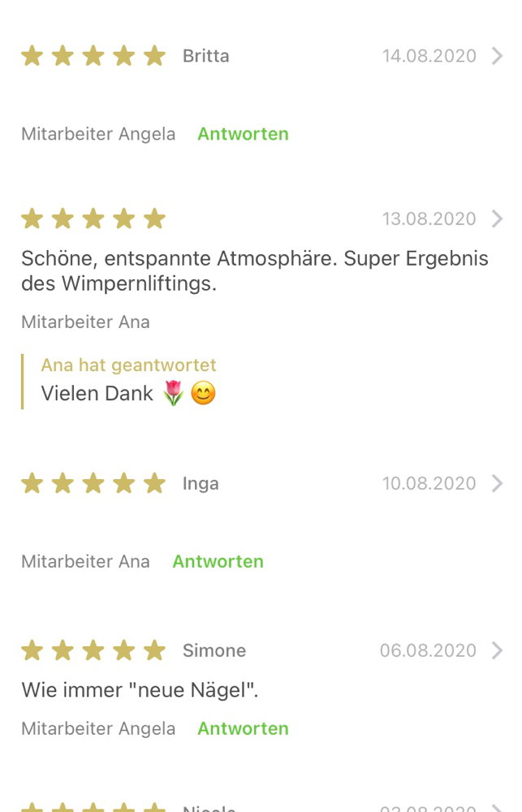
Task: Expand the 13.08.2020 review chevron
Action: tap(497, 219)
